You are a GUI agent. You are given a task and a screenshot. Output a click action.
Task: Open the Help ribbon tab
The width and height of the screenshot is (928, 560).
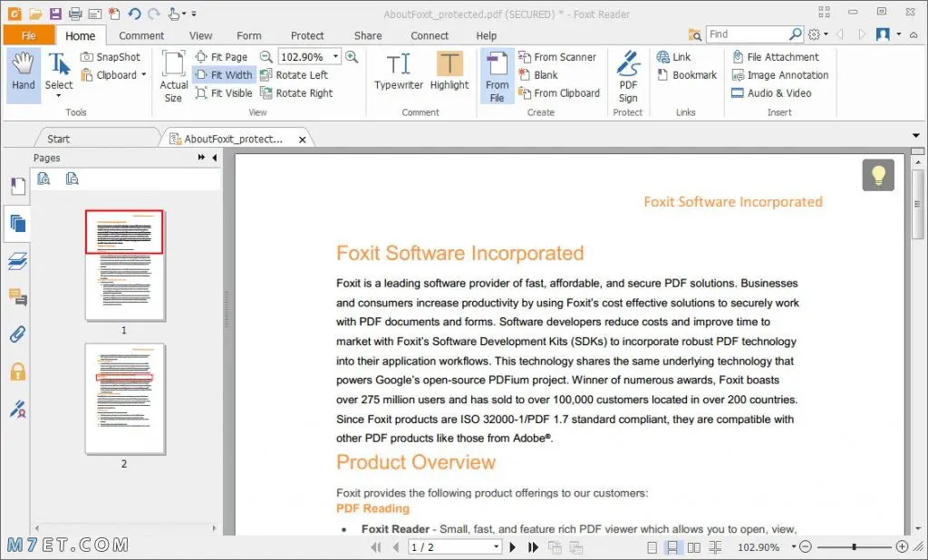(x=486, y=35)
